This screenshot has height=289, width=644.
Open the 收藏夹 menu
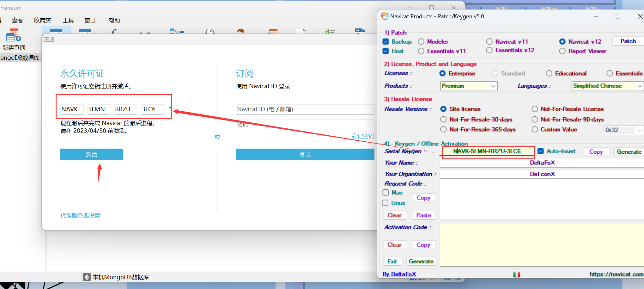[x=43, y=21]
